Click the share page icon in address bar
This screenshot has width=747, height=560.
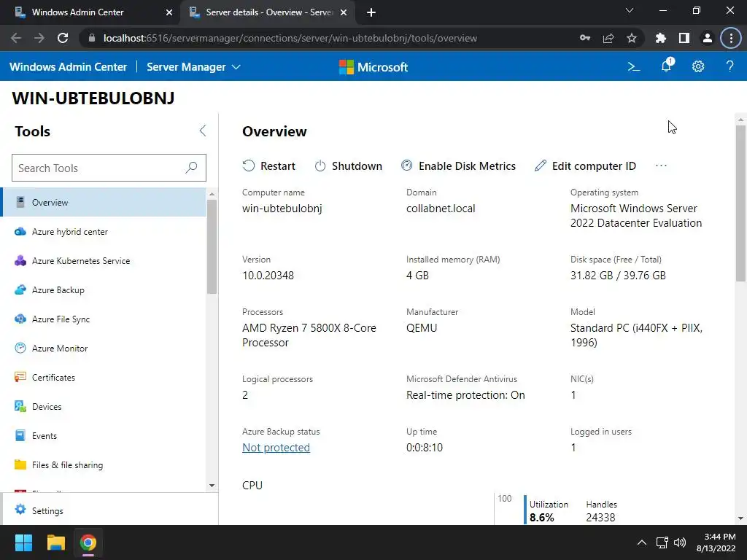click(x=608, y=38)
